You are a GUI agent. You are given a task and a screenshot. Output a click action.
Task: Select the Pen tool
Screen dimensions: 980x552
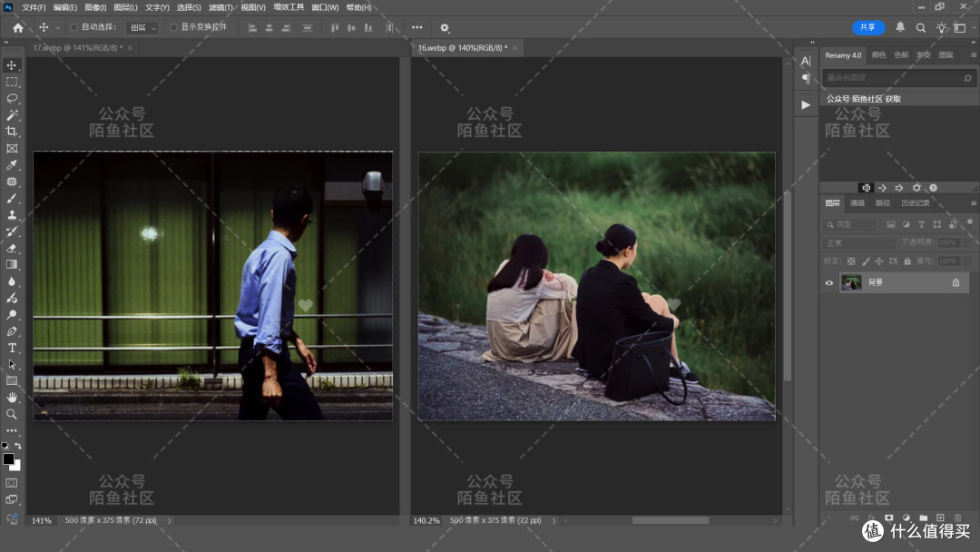12,331
